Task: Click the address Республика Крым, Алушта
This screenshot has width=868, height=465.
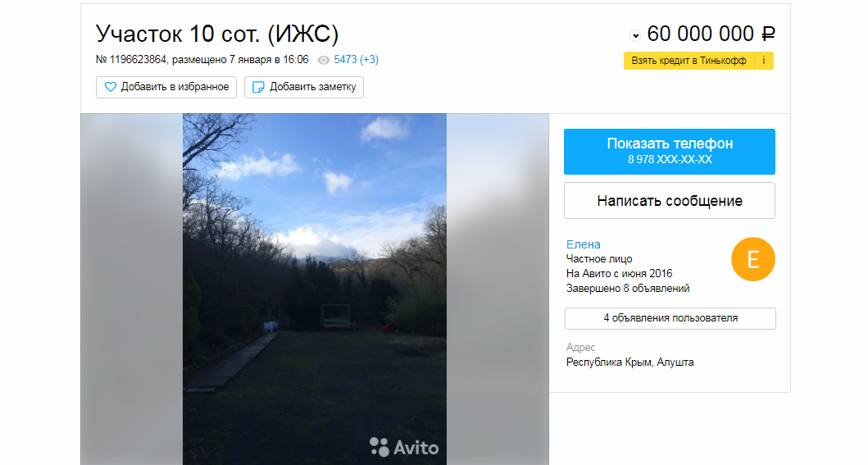Action: coord(629,362)
